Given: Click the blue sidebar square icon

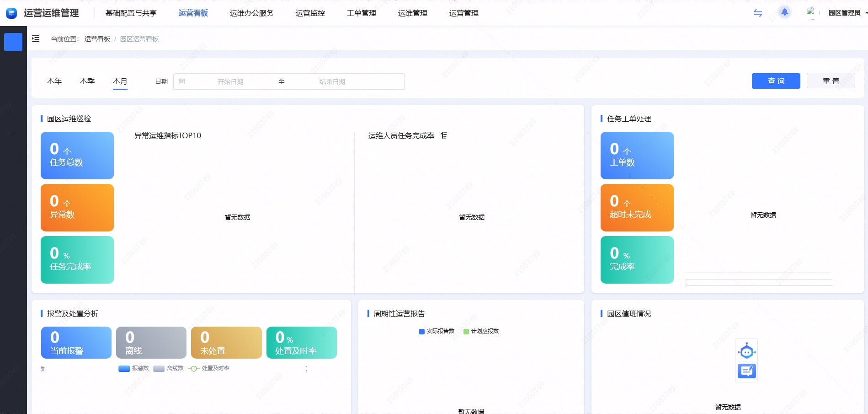Looking at the screenshot, I should point(13,42).
